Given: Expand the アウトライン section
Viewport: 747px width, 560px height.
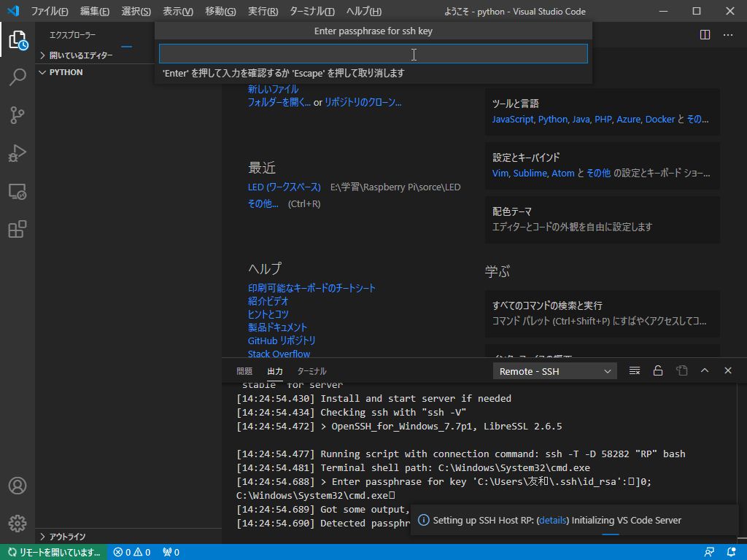Looking at the screenshot, I should tap(44, 536).
